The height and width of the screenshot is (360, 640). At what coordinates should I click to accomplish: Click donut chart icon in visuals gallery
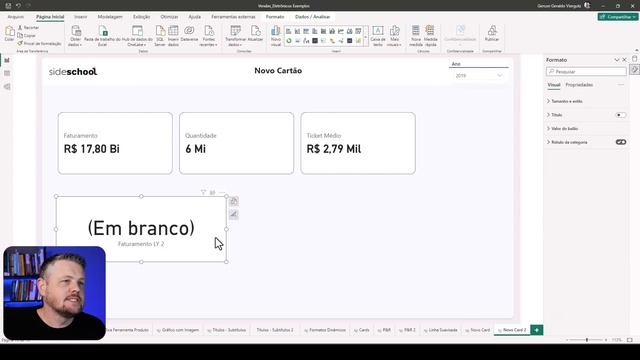pos(289,40)
